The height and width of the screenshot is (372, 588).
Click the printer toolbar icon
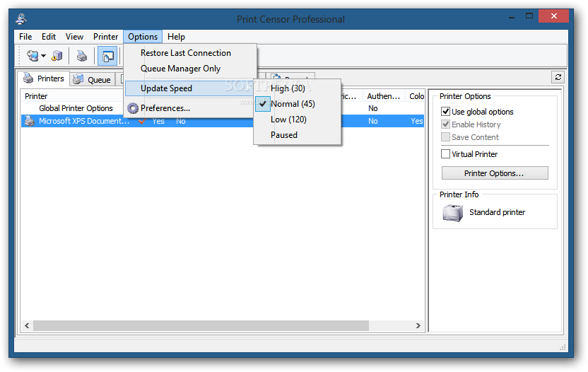click(82, 56)
